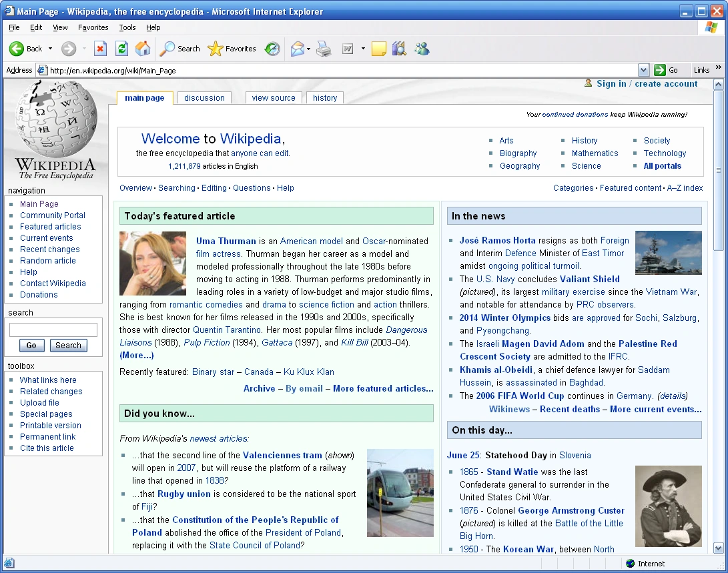Open the Mail toolbar icon
This screenshot has width=728, height=573.
click(x=297, y=49)
